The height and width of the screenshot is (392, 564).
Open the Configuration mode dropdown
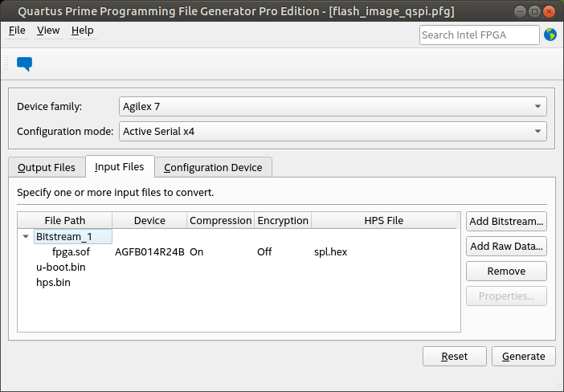coord(333,131)
